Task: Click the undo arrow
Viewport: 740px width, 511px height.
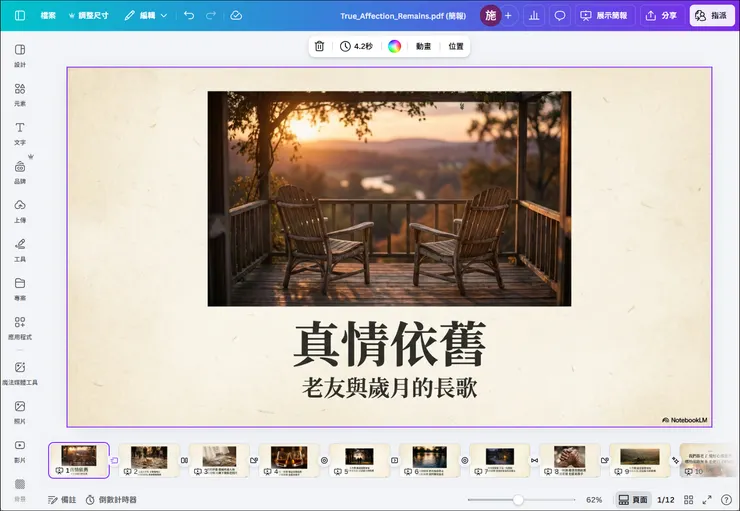Action: click(189, 16)
